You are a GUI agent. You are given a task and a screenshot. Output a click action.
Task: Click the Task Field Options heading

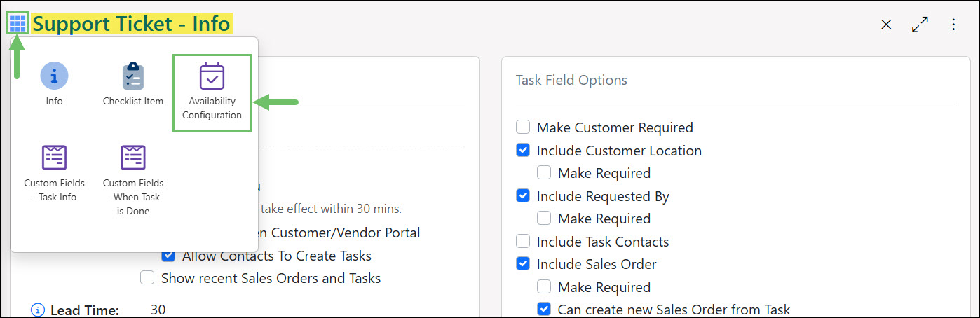pos(571,80)
